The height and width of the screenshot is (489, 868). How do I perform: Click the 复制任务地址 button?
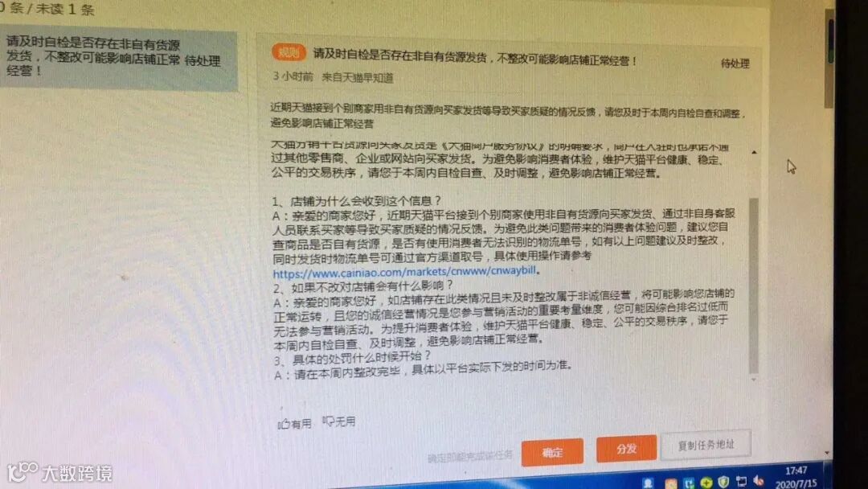click(706, 444)
